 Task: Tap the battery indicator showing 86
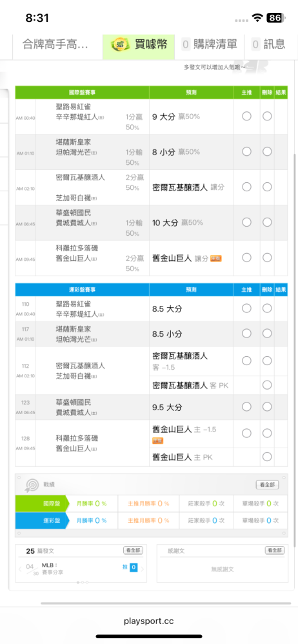coord(275,18)
